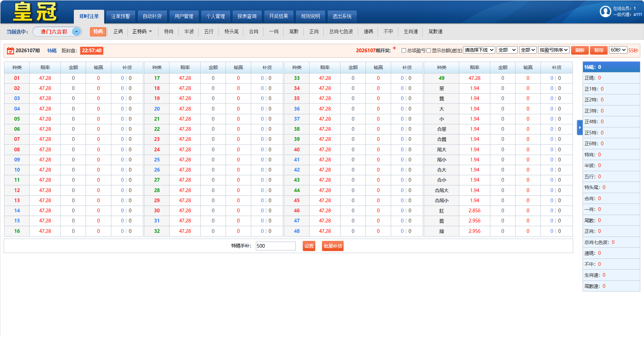Expand the right side panel arrow handle

580,127
